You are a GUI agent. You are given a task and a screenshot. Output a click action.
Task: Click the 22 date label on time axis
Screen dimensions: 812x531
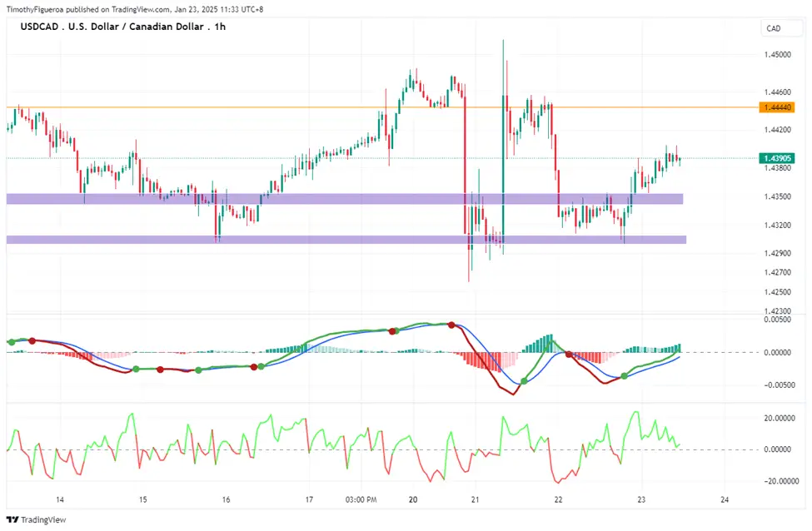pos(558,499)
